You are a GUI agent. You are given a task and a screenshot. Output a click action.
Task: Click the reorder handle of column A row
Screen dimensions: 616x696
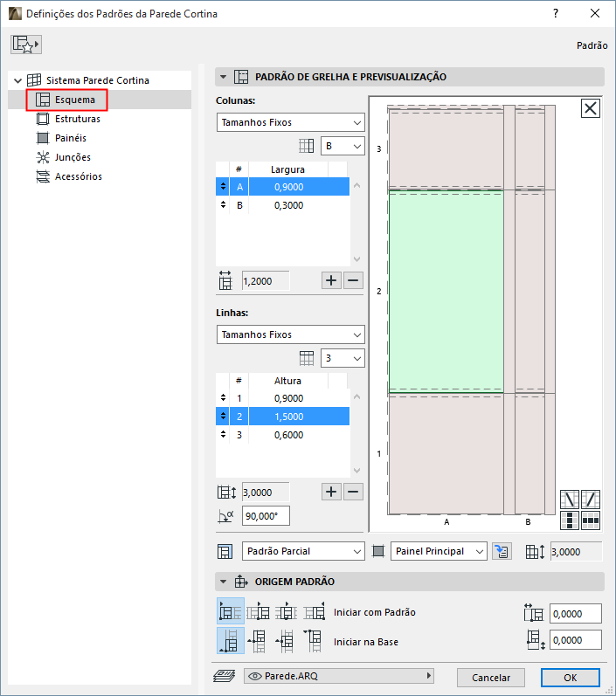(x=223, y=187)
